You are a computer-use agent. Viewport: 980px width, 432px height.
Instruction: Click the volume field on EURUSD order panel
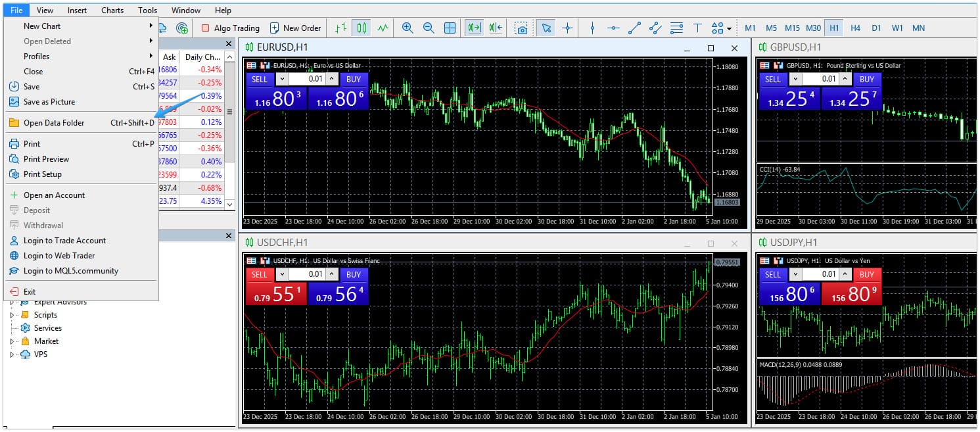click(306, 79)
